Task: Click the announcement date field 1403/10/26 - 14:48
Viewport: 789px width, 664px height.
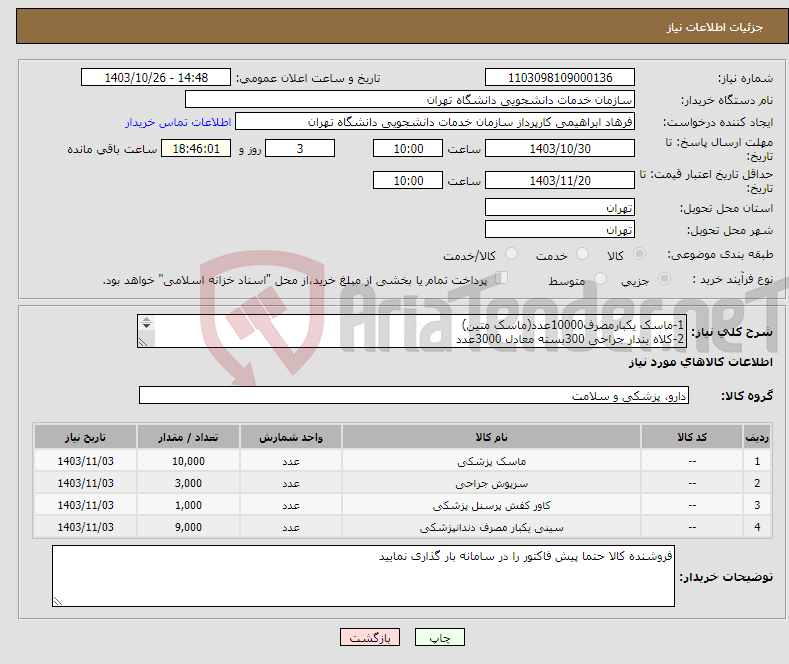Action: (156, 77)
